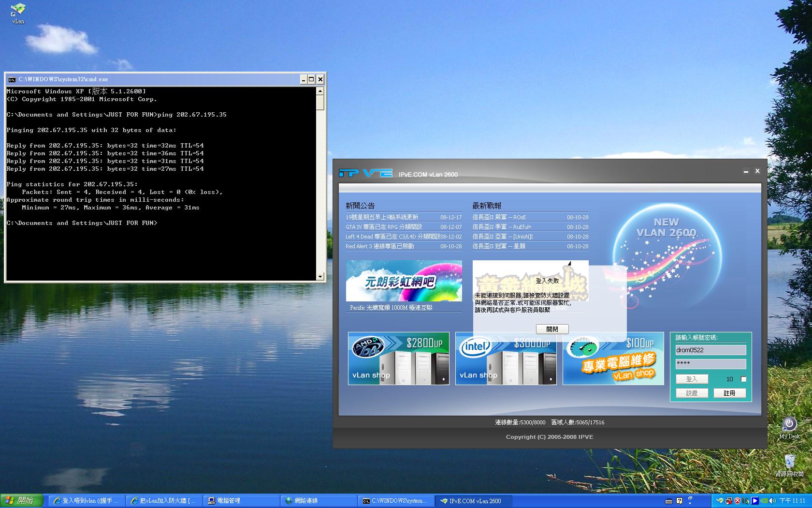Switch to the 電腦管理 taskbar item
Viewport: 812px width, 508px height.
228,501
